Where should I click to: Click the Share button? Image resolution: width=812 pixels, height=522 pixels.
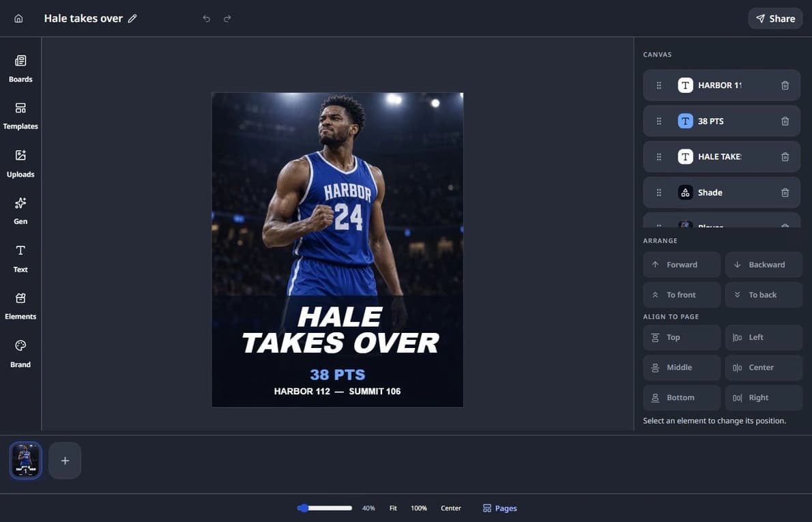pyautogui.click(x=775, y=18)
